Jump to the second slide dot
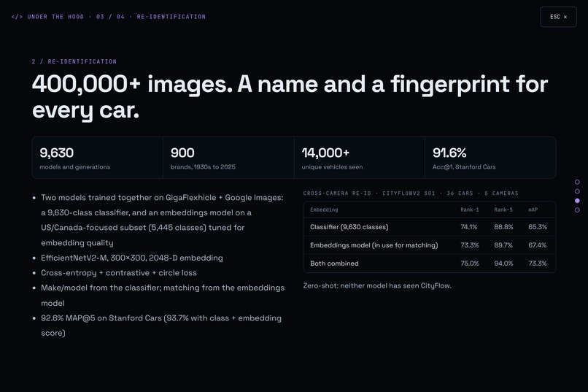The width and height of the screenshot is (588, 392). tap(577, 191)
